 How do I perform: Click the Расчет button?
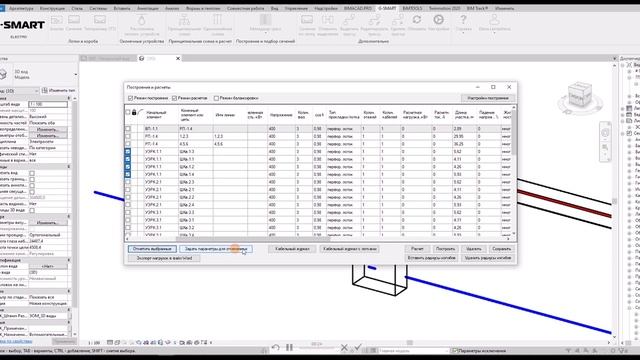417,249
